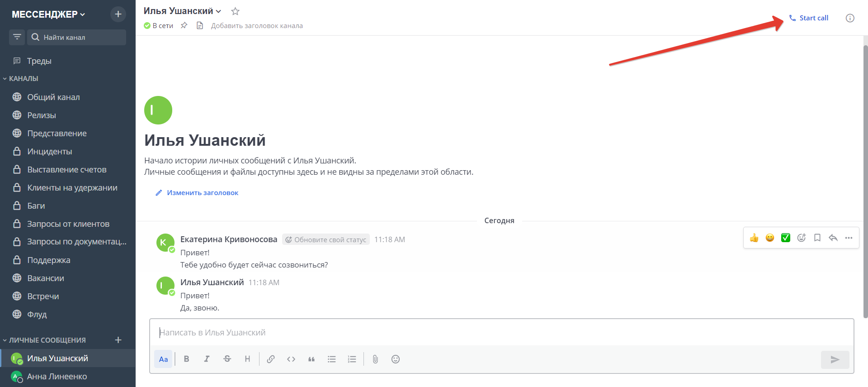The height and width of the screenshot is (387, 868).
Task: Insert heading formatting
Action: (x=247, y=359)
